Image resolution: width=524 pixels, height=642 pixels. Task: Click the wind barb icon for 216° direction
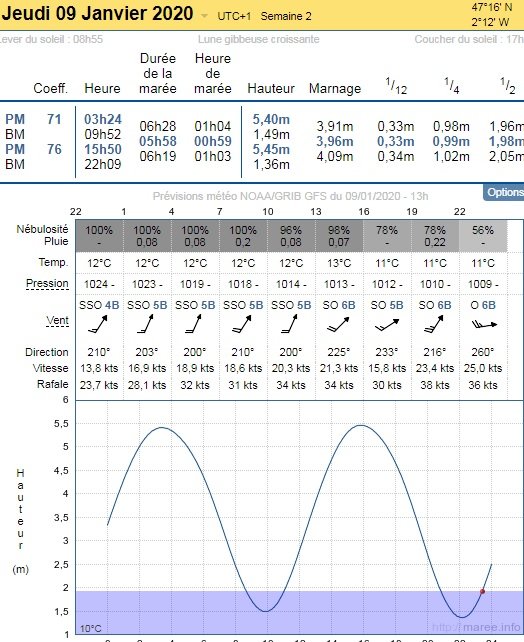(434, 324)
